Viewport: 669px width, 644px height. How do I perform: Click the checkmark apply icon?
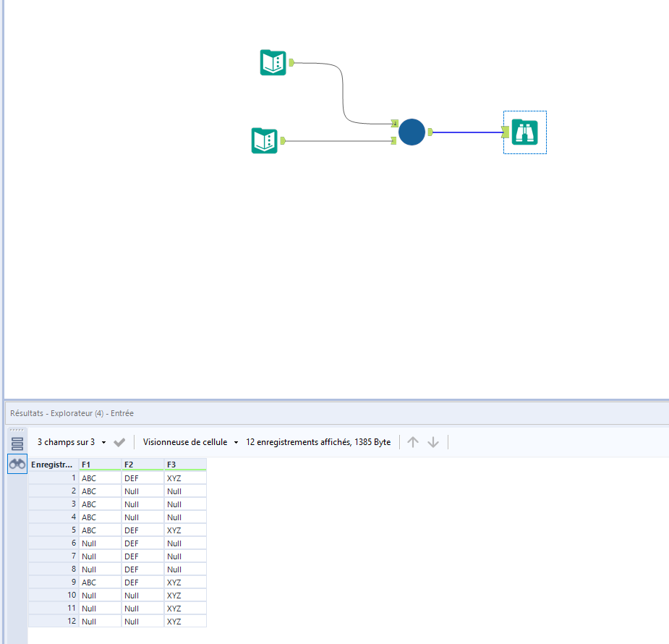pos(119,442)
